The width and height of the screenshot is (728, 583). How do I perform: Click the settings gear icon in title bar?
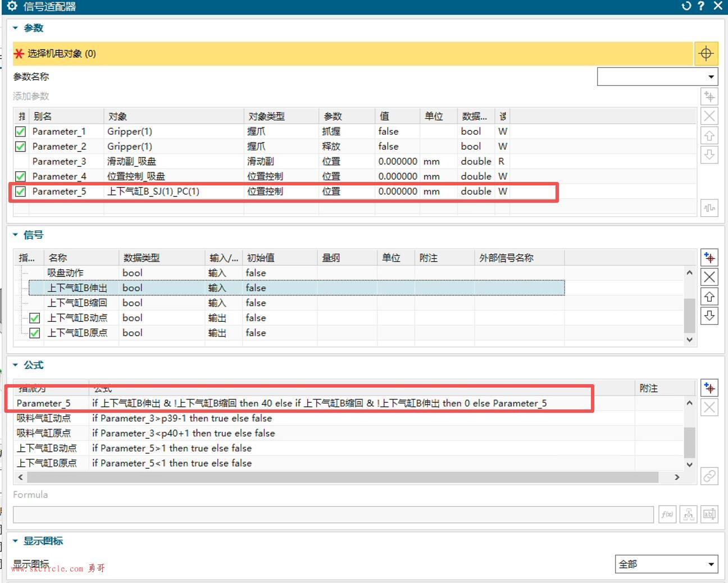12,6
